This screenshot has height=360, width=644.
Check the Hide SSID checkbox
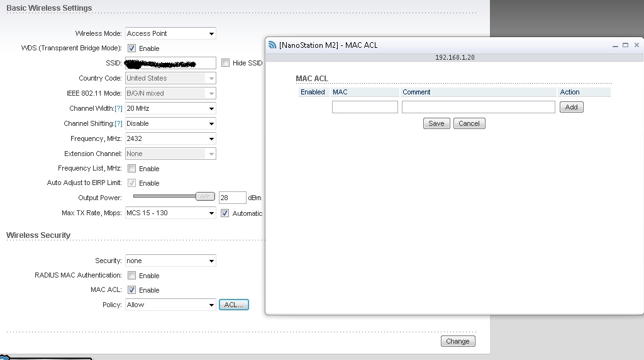click(225, 62)
